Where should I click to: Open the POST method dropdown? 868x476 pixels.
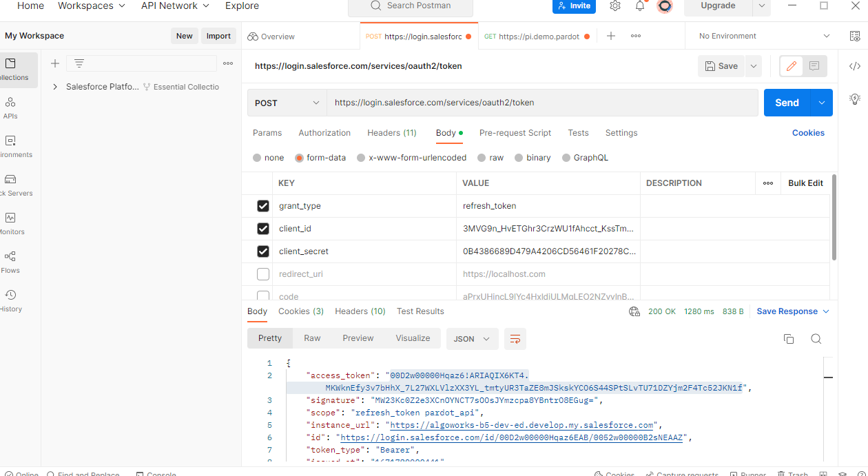click(287, 103)
